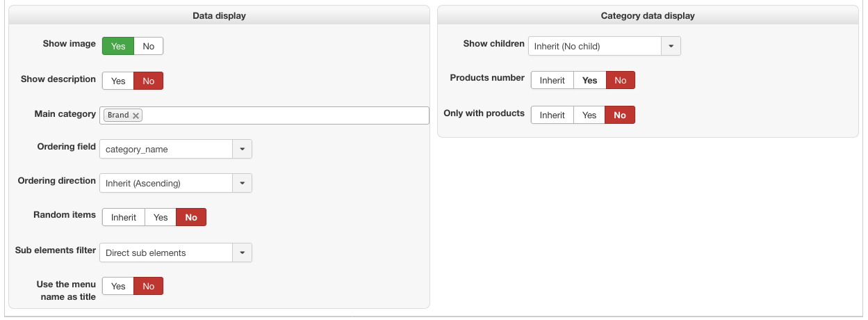Enable Use the menu name as title
The height and width of the screenshot is (320, 868).
point(118,286)
